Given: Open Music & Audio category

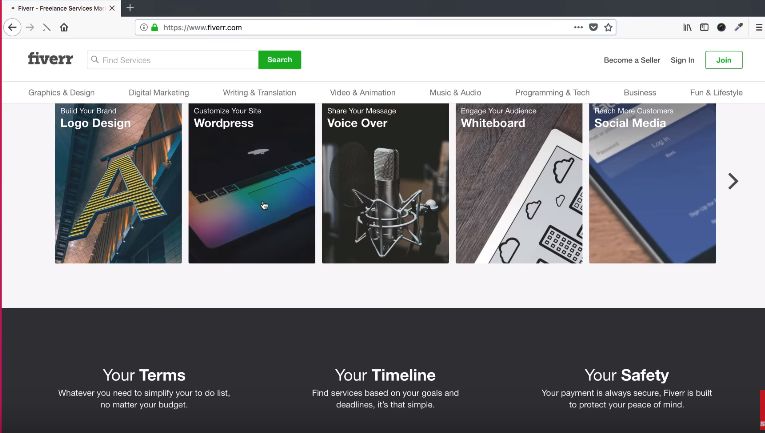Looking at the screenshot, I should pyautogui.click(x=455, y=92).
